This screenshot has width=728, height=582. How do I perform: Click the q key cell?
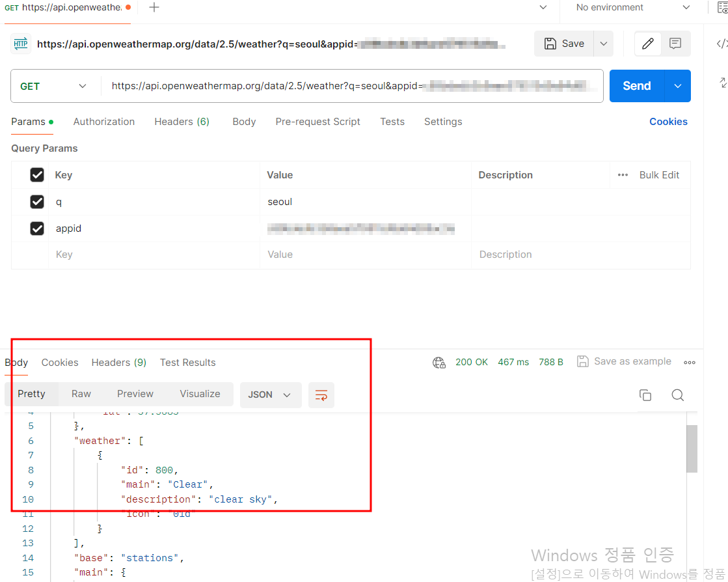click(154, 202)
